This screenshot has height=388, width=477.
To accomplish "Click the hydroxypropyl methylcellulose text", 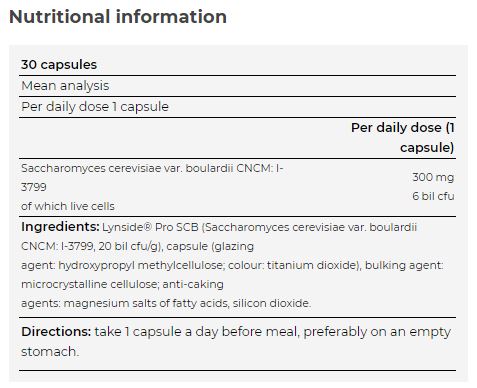I will 141,266.
